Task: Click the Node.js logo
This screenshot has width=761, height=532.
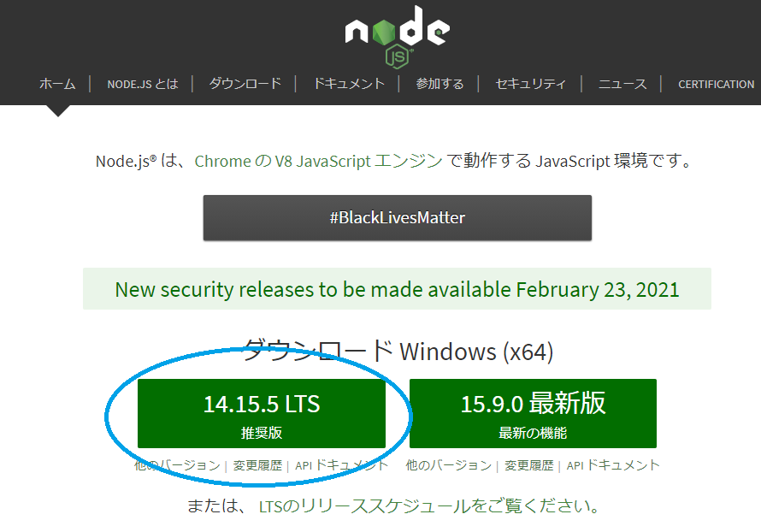Action: 398,37
